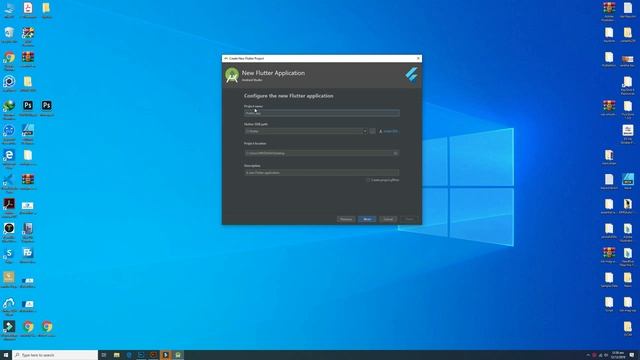Expand the Flutter SDK path dropdown arrow
The image size is (640, 360).
[365, 131]
